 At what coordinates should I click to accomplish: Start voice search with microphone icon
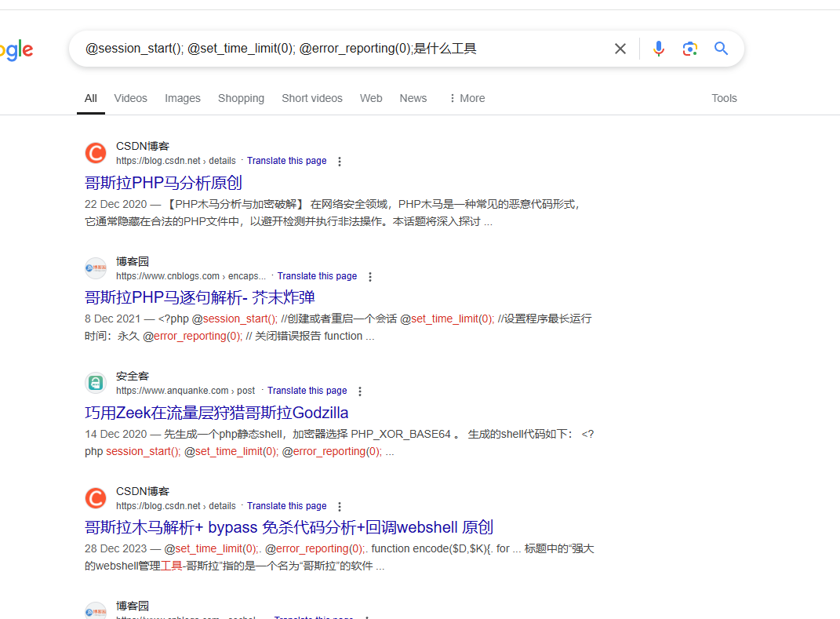coord(659,49)
